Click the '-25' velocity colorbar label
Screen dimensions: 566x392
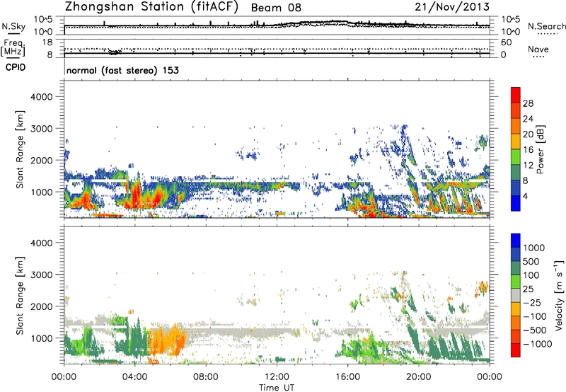tap(532, 303)
